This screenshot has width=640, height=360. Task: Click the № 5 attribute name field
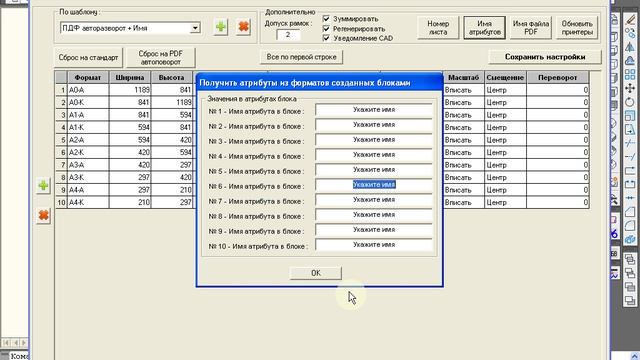[x=374, y=170]
